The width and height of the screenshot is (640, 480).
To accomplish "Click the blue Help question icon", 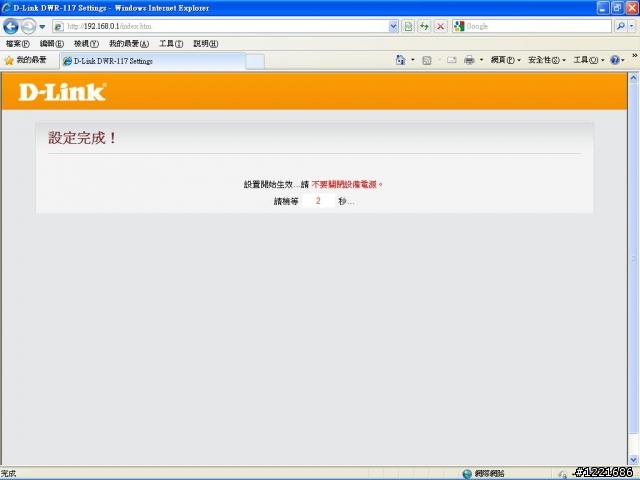I will pos(615,60).
